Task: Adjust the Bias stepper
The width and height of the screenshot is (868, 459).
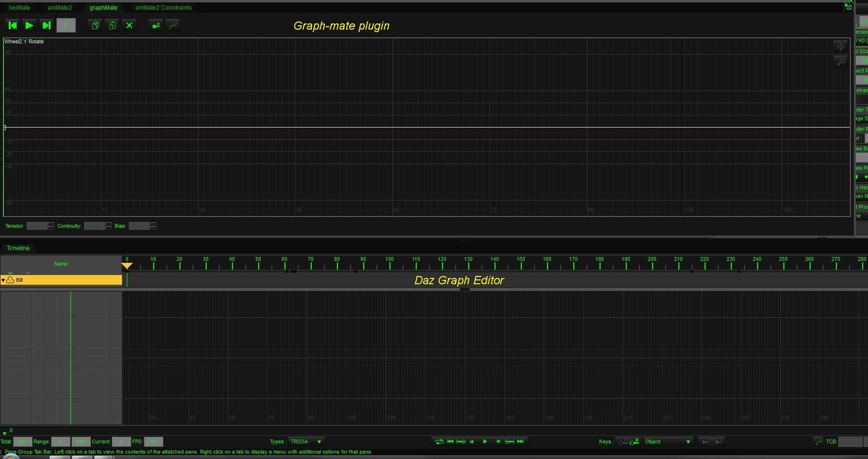Action: coord(153,226)
